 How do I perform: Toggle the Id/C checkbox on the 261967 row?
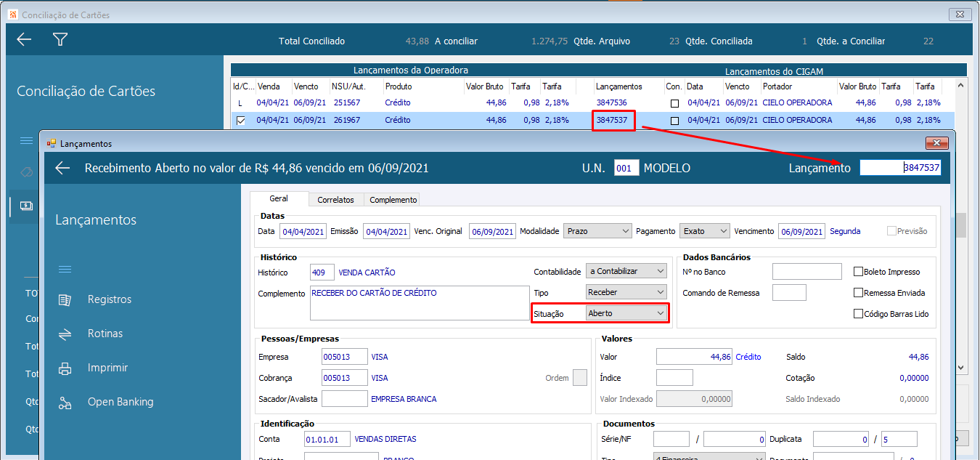[240, 121]
